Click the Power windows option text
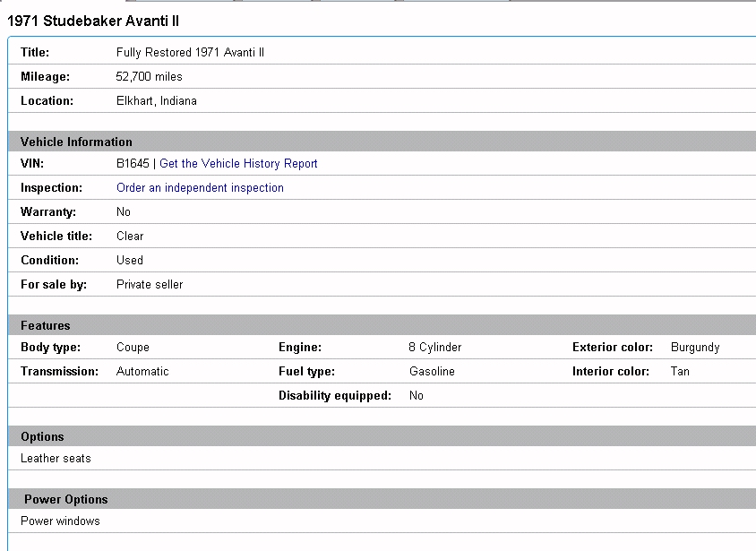This screenshot has width=756, height=551. coord(60,521)
